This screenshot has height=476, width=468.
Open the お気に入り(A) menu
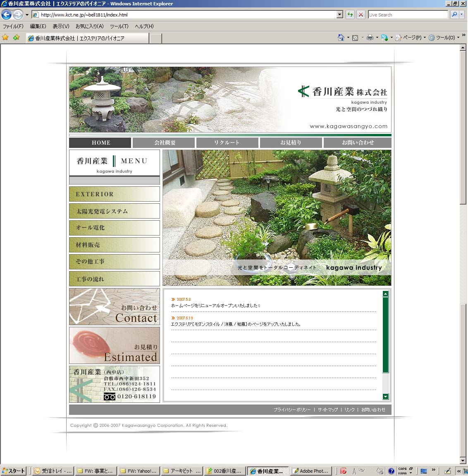[90, 26]
